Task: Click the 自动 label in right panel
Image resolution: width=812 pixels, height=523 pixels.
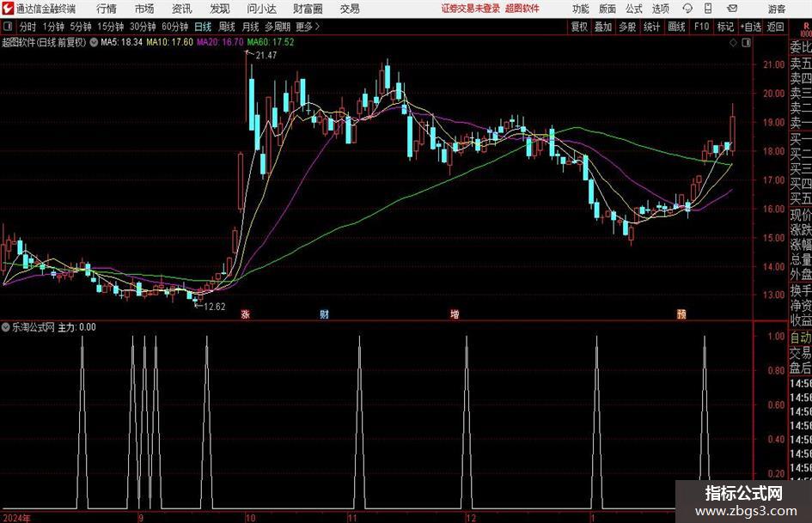Action: coord(801,338)
